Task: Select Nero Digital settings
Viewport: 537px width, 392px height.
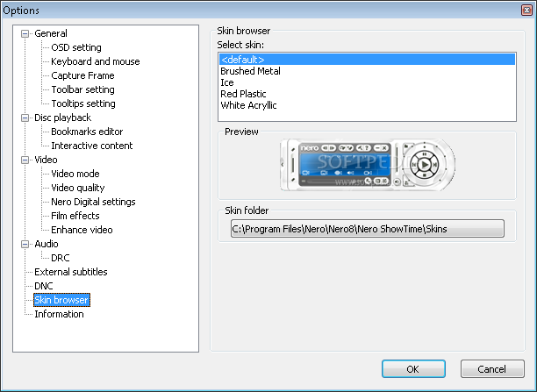Action: 93,202
